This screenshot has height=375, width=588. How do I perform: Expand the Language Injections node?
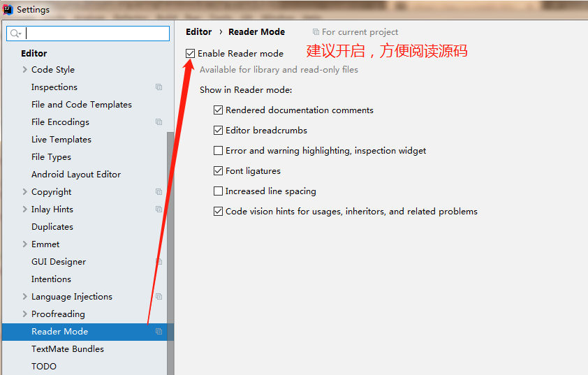point(24,297)
